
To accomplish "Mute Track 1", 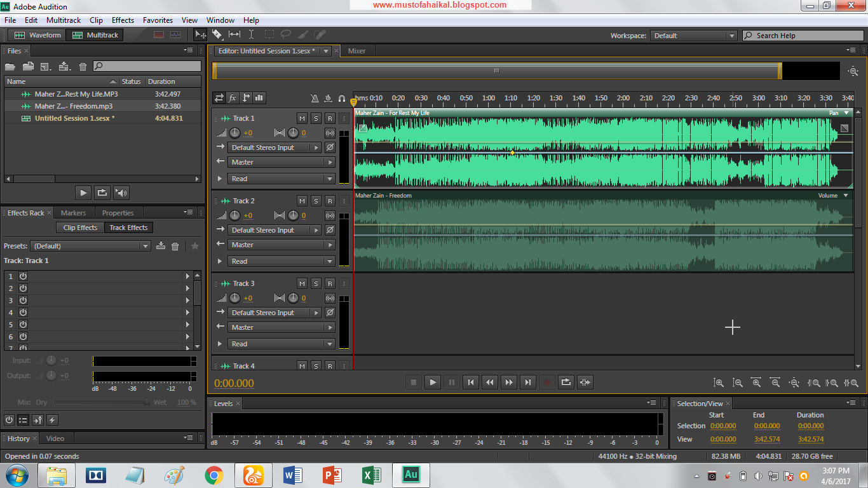I will (302, 118).
